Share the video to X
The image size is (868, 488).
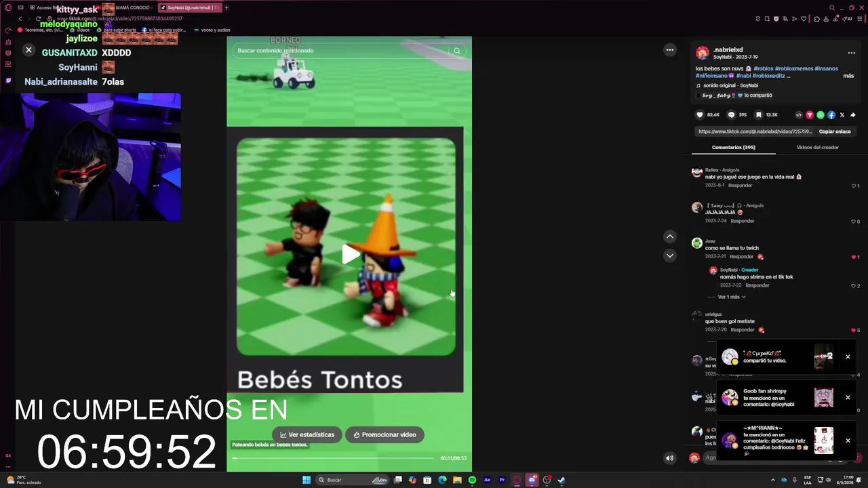click(842, 115)
